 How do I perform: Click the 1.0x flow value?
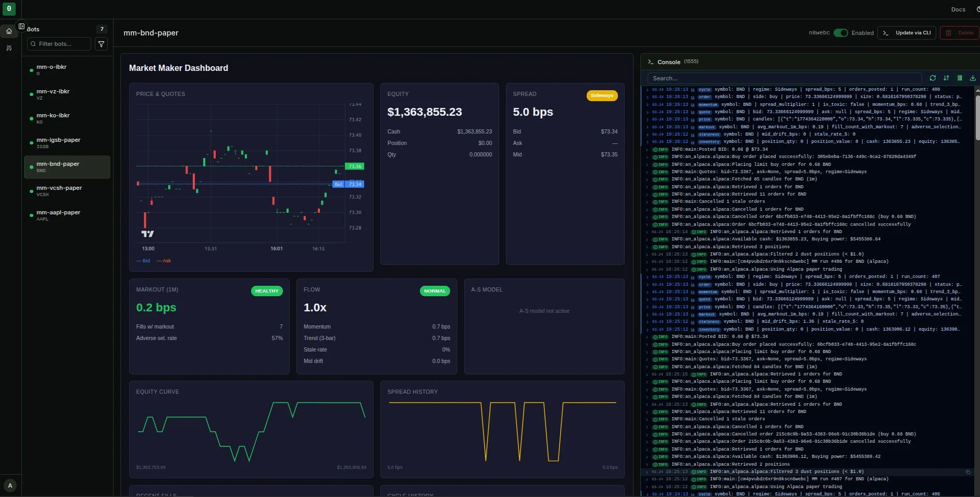point(315,308)
